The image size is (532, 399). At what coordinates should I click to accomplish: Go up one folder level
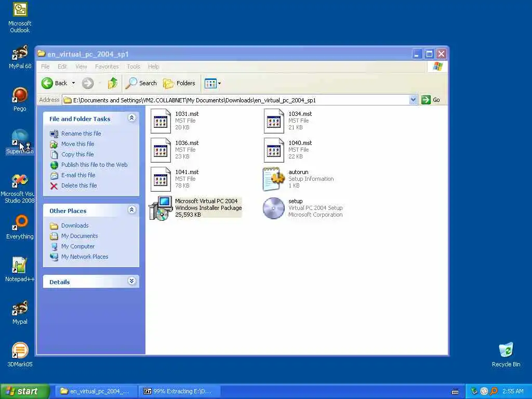[x=113, y=83]
